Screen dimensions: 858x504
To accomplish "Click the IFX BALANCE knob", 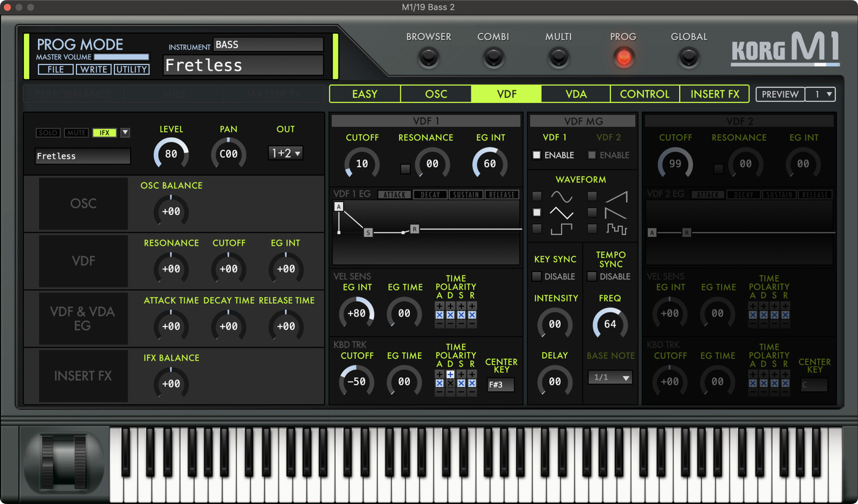I will tap(171, 383).
